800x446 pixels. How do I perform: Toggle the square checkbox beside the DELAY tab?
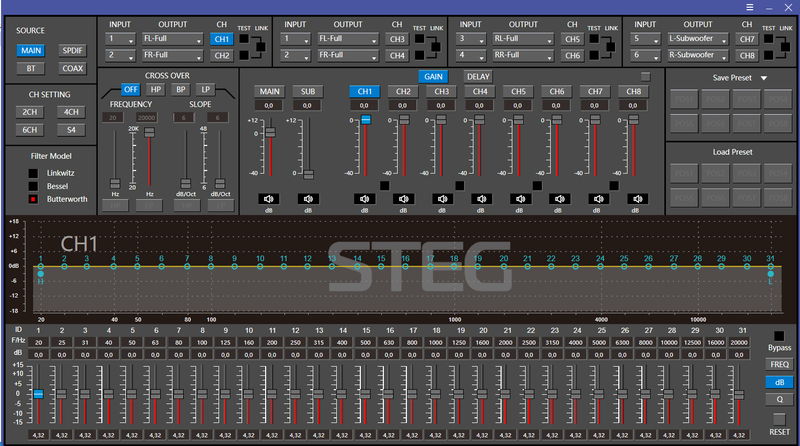[x=645, y=77]
